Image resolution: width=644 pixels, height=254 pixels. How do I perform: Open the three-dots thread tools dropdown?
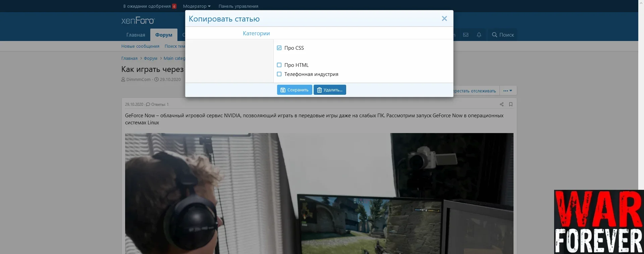508,91
